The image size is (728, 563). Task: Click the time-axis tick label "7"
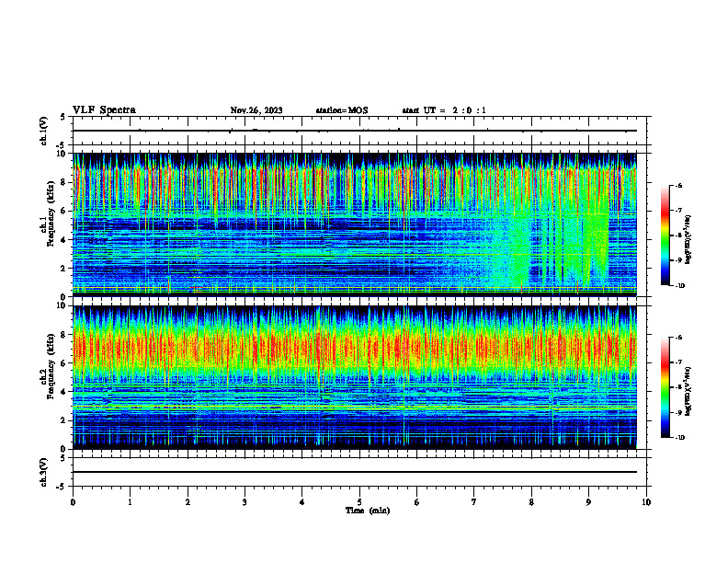pos(474,502)
